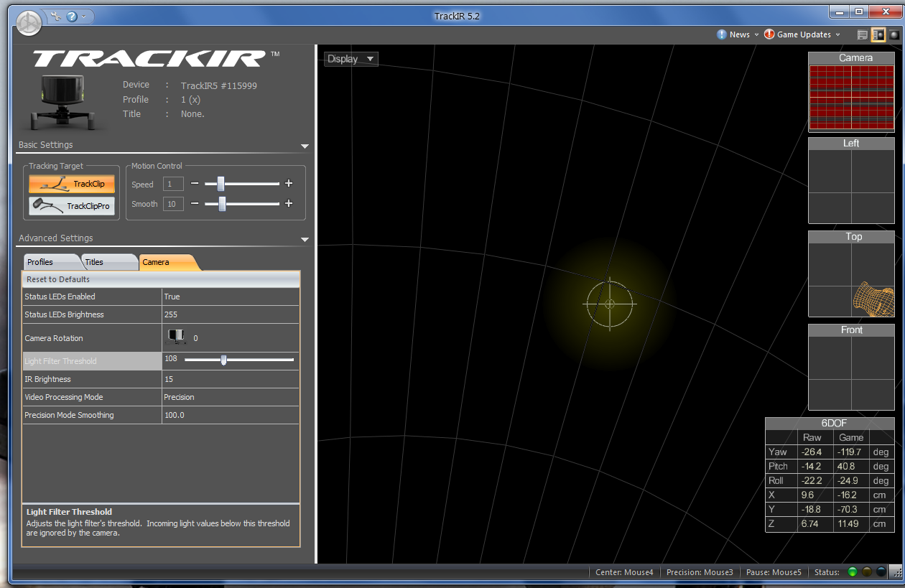905x588 pixels.
Task: Switch to the Titles tab
Action: coord(108,262)
